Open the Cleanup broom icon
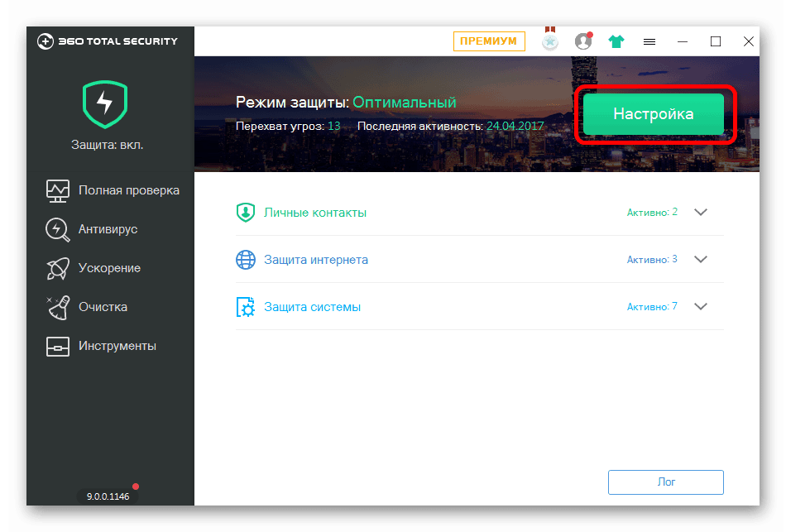 coord(58,307)
